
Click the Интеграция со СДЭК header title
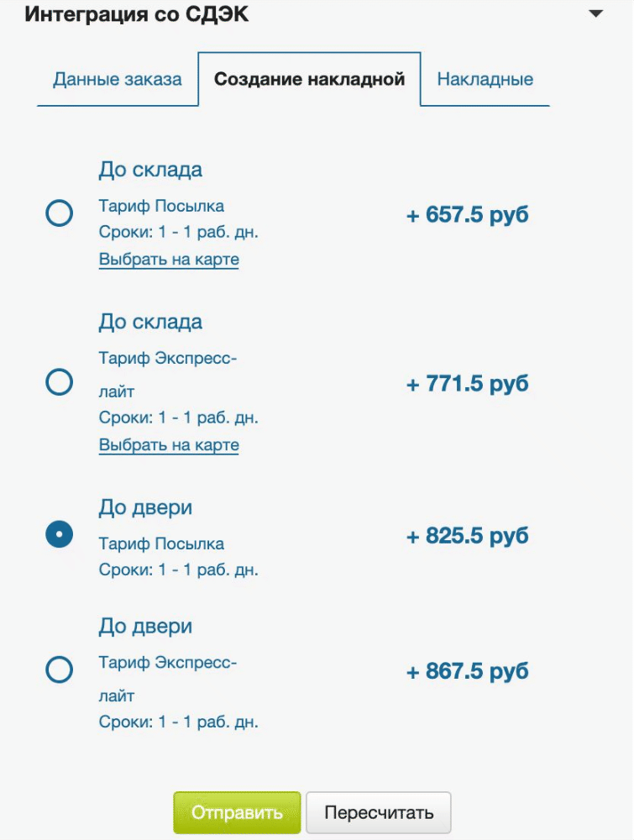137,15
